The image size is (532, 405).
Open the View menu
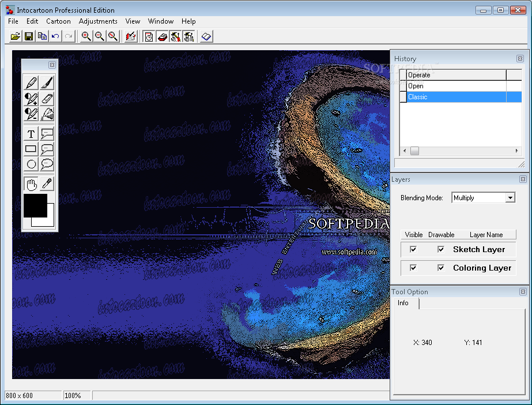tap(133, 21)
